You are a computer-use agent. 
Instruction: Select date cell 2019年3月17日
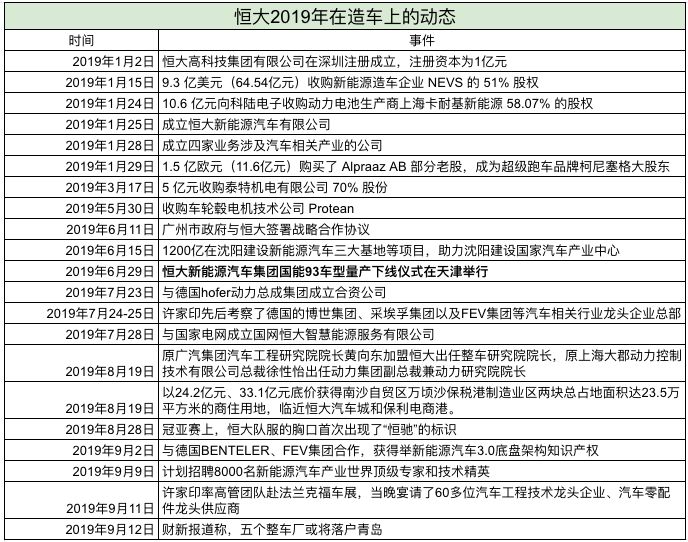[81, 188]
